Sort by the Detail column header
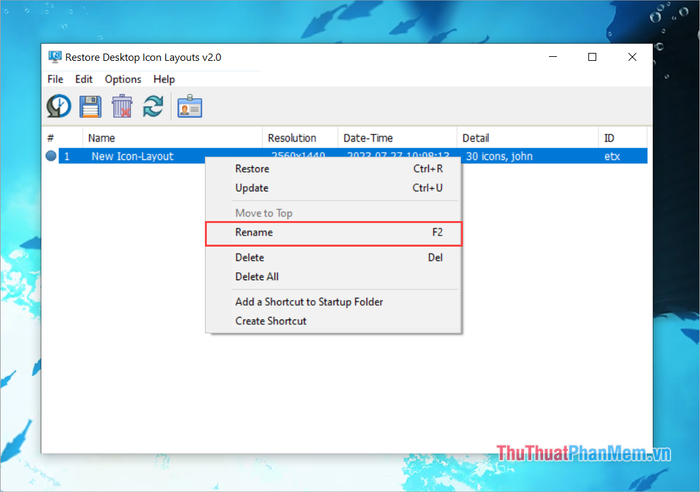This screenshot has width=700, height=492. pos(527,138)
